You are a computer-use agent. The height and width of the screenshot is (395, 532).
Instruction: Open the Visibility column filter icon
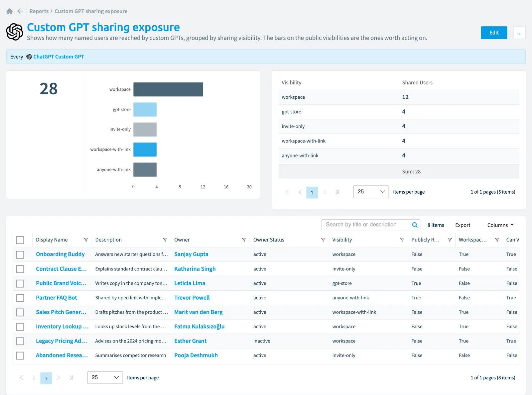point(402,240)
